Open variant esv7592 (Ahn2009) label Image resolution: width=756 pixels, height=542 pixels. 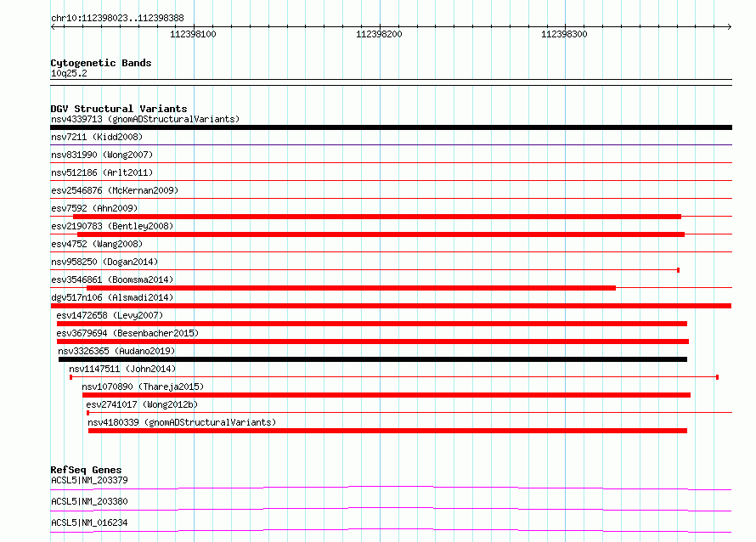[94, 208]
